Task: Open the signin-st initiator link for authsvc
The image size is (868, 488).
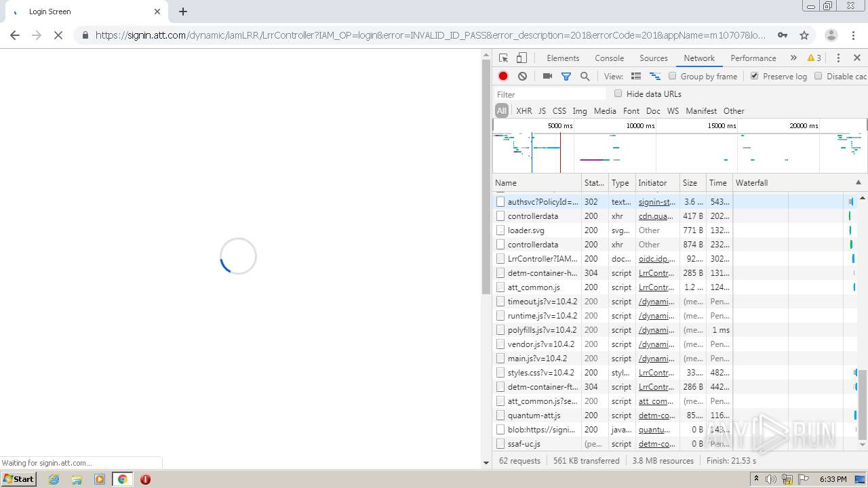Action: coord(657,202)
